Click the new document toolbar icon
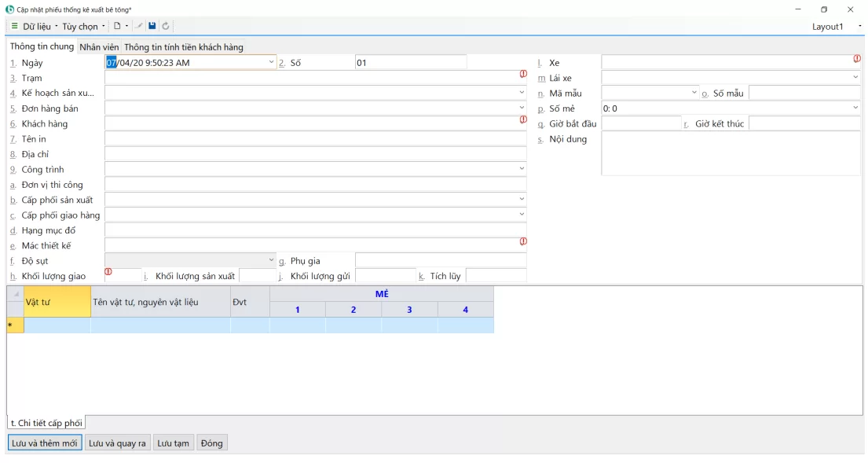Viewport: 868px width, 463px height. tap(117, 26)
